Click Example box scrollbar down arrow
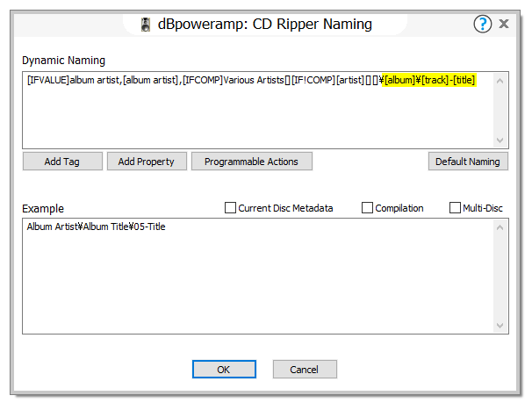The image size is (532, 410). (500, 325)
